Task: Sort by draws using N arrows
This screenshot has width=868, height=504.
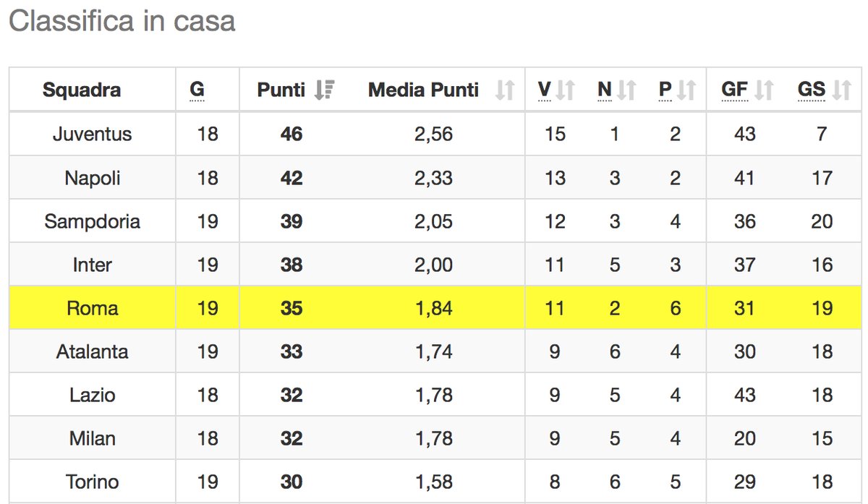Action: click(626, 90)
